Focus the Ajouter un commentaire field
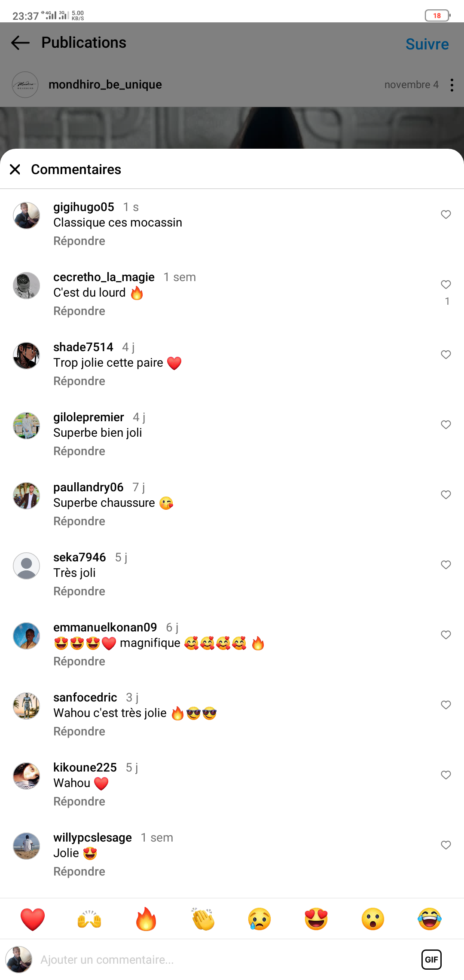This screenshot has width=464, height=980. tap(215, 959)
